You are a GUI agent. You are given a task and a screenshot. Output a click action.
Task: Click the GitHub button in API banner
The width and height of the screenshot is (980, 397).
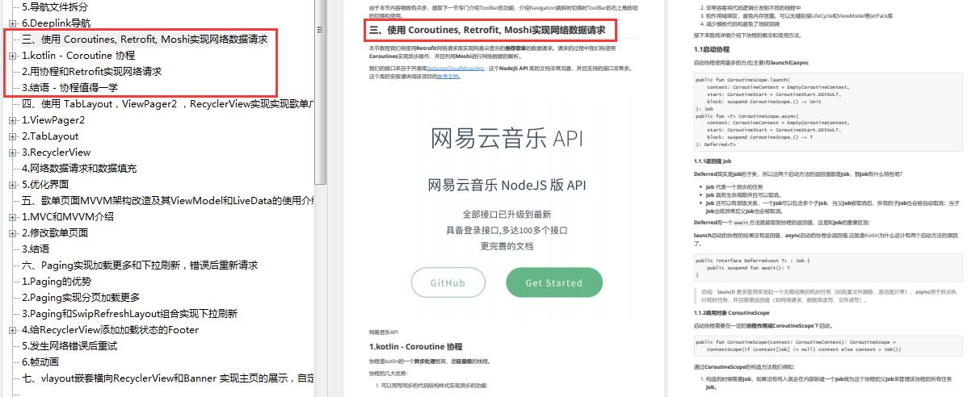[x=448, y=282]
